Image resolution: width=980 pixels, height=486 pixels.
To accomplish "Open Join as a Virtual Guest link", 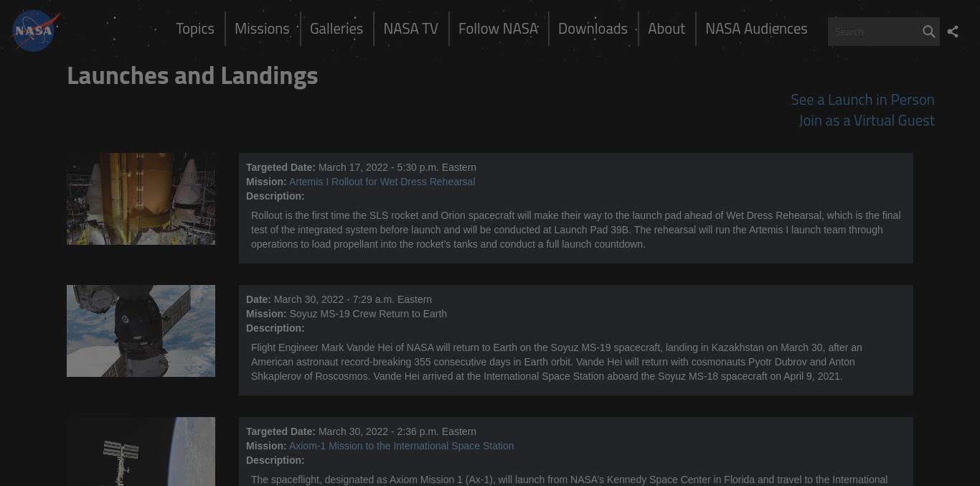I will (x=867, y=121).
